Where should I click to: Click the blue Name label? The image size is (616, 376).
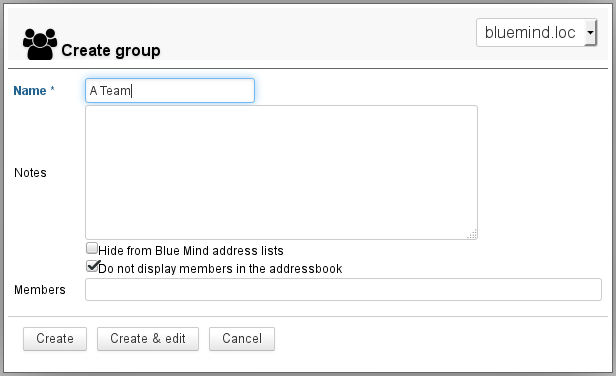click(30, 91)
